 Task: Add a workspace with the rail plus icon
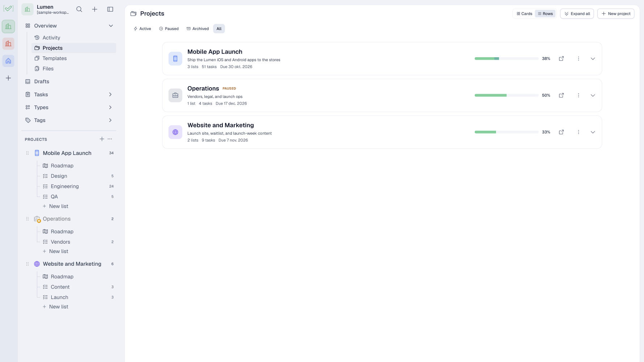coord(8,78)
